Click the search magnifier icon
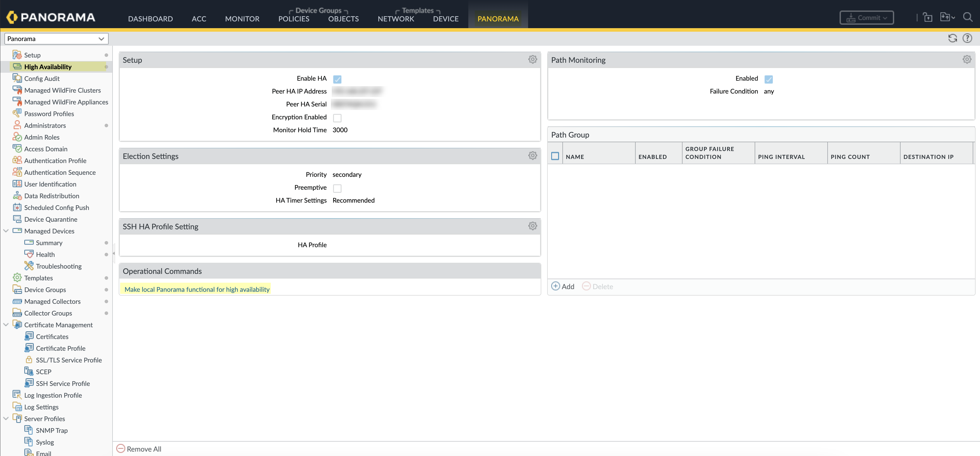The image size is (980, 456). coord(967,18)
